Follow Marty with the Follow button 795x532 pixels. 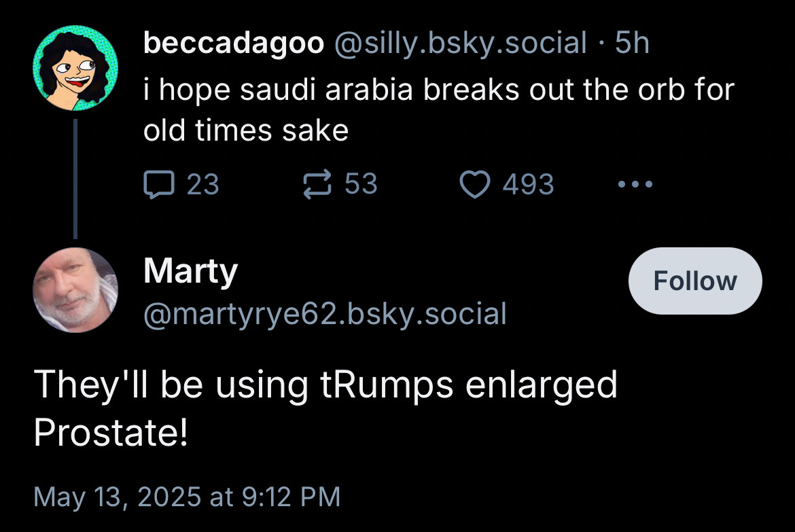pyautogui.click(x=695, y=281)
